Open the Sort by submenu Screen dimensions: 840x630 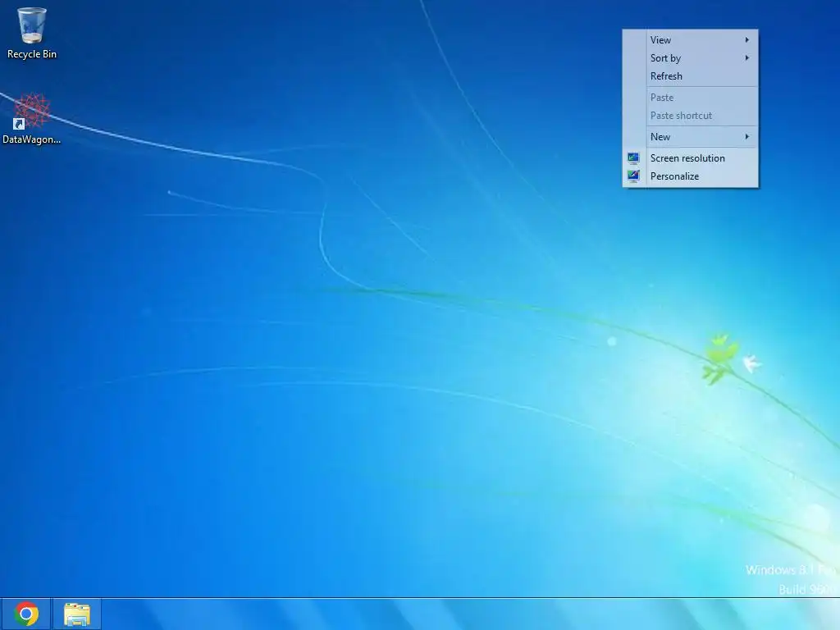point(691,58)
